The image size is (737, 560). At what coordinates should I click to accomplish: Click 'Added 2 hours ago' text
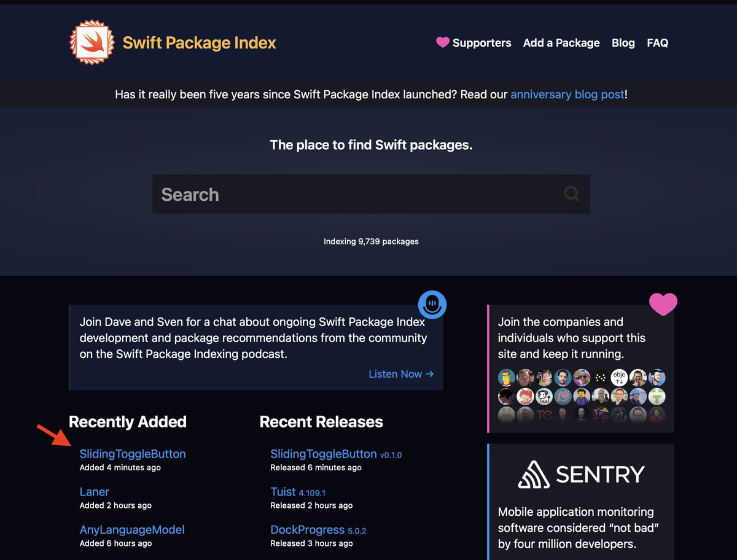point(115,505)
